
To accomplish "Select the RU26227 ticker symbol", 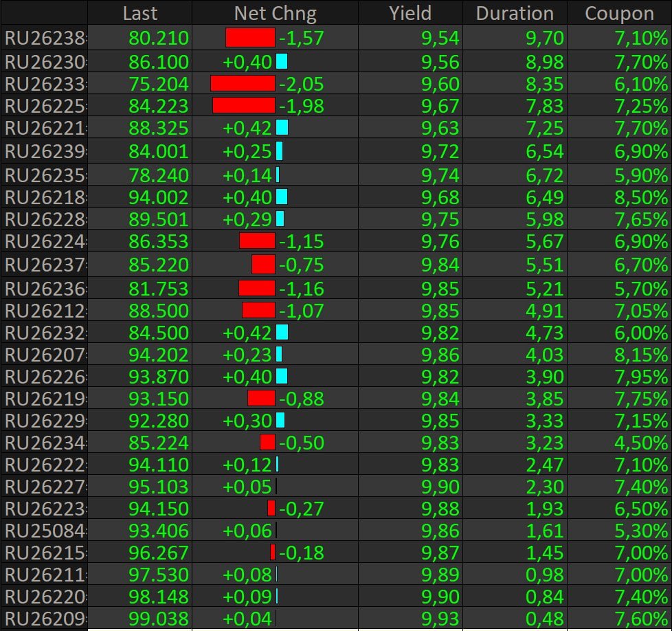I will (45, 487).
